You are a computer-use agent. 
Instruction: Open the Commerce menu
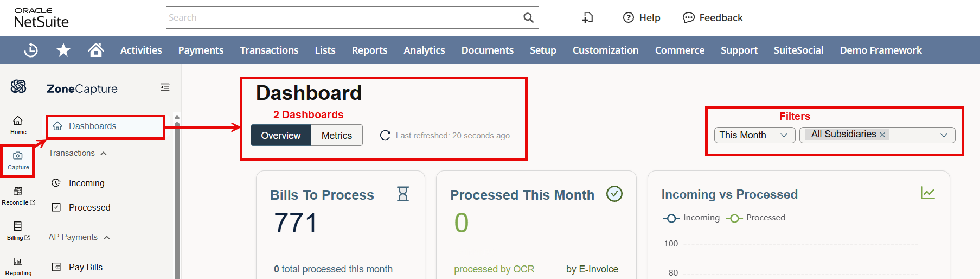(680, 50)
